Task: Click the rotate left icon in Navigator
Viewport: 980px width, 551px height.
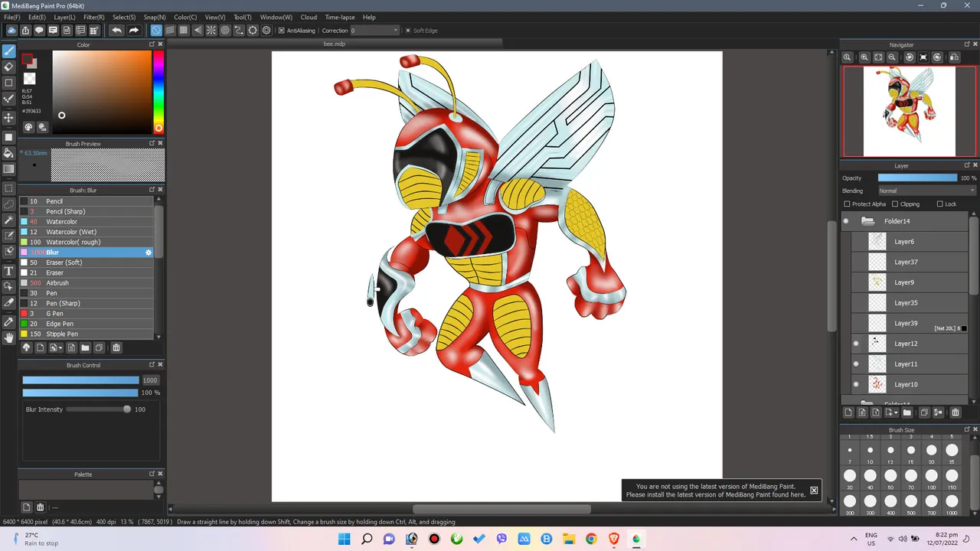Action: [x=910, y=57]
